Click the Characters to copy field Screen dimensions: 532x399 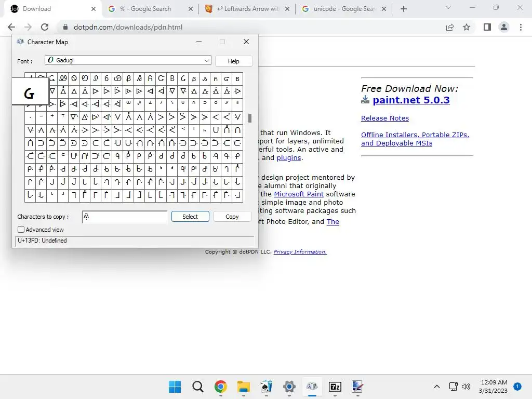coord(125,217)
